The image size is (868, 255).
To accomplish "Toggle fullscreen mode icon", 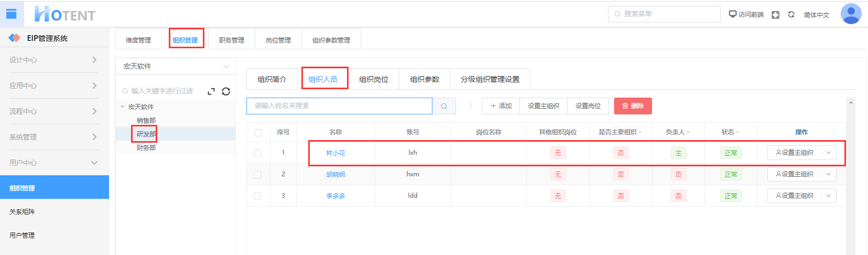I will [776, 15].
